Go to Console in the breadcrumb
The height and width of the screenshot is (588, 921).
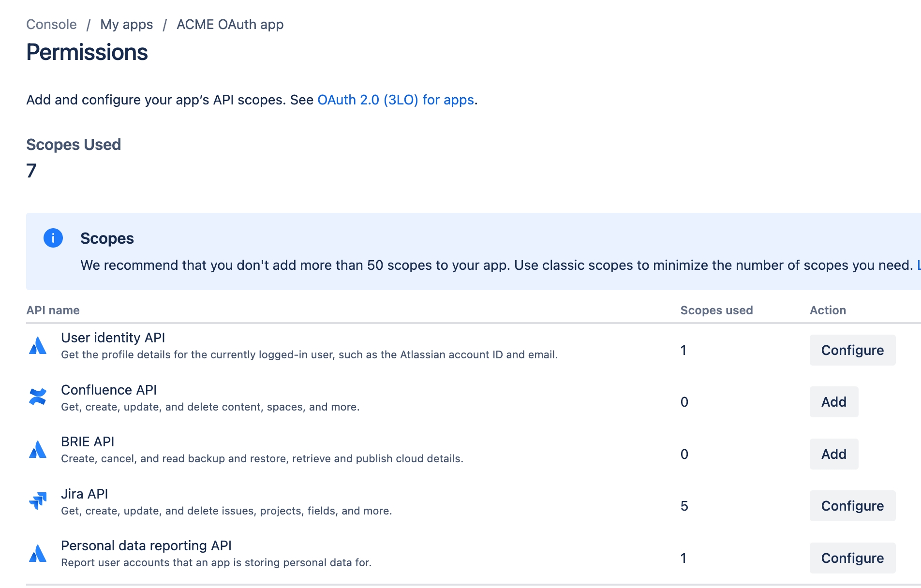[51, 24]
